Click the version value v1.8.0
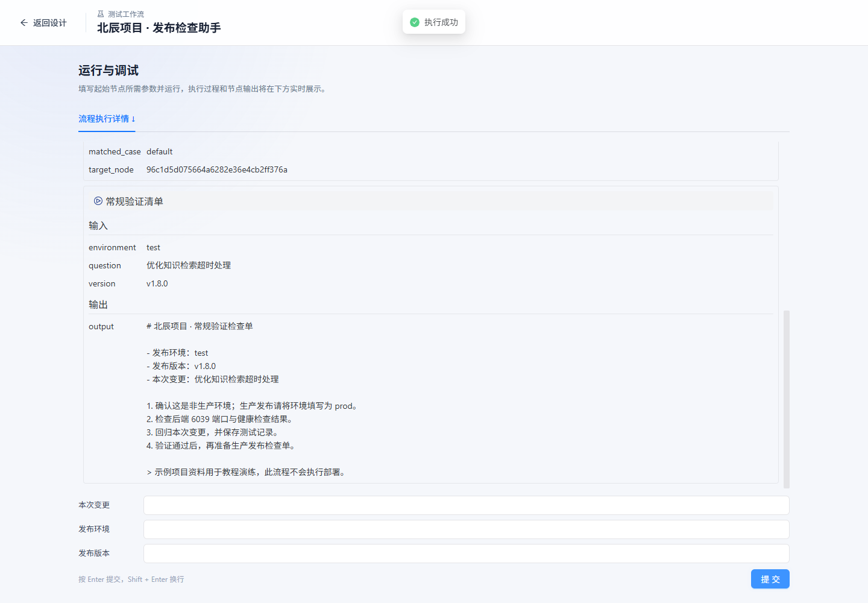The width and height of the screenshot is (868, 603). pos(157,283)
